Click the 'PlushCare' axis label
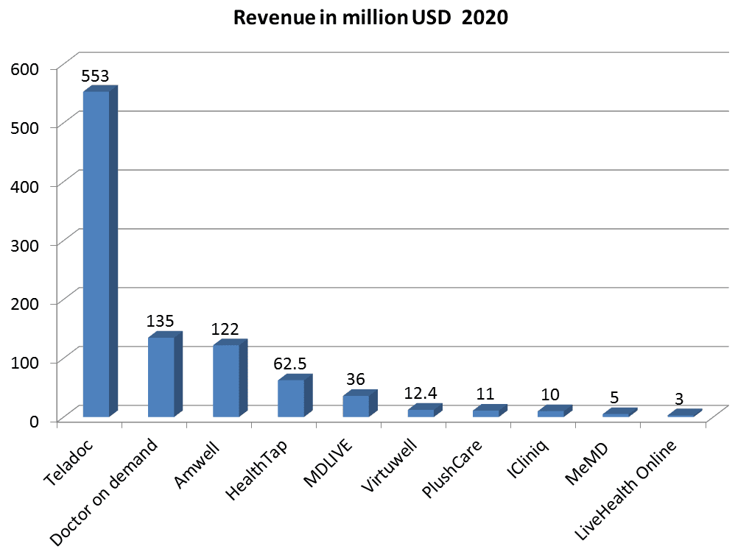 (x=452, y=469)
